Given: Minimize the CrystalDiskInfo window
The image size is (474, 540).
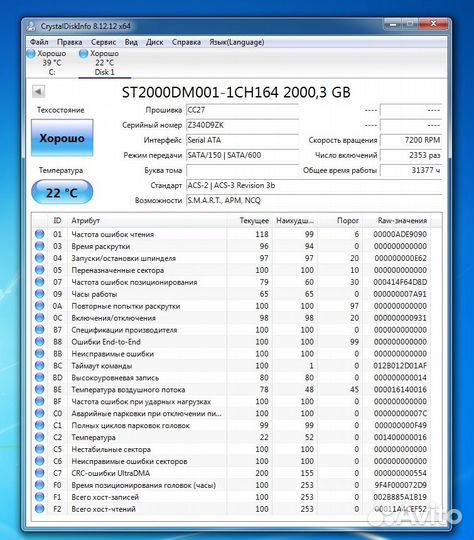Looking at the screenshot, I should tap(392, 24).
